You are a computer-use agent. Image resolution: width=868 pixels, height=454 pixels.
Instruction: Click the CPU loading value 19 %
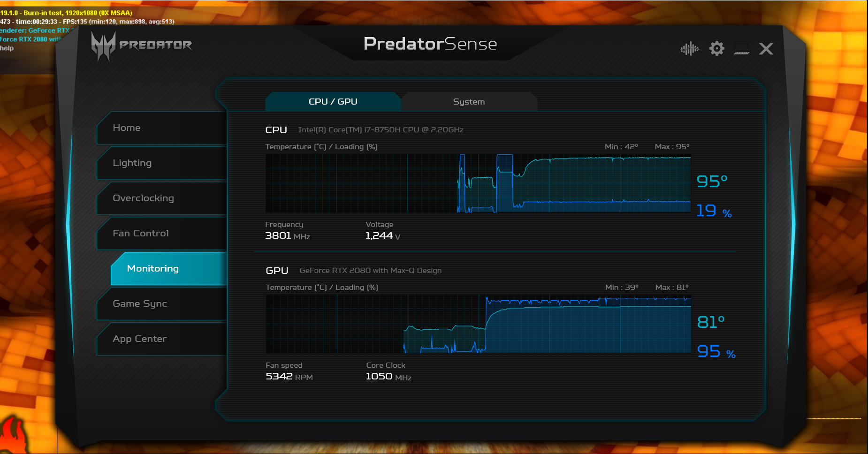tap(714, 211)
